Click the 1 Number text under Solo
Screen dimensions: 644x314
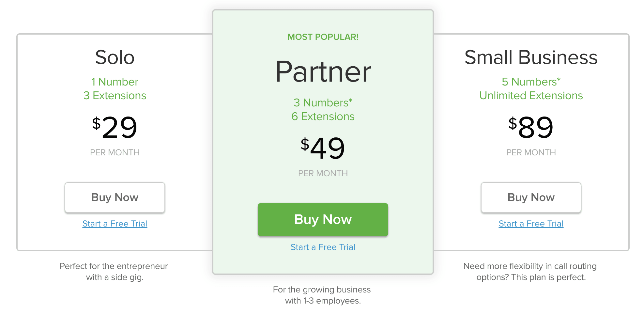click(x=115, y=82)
